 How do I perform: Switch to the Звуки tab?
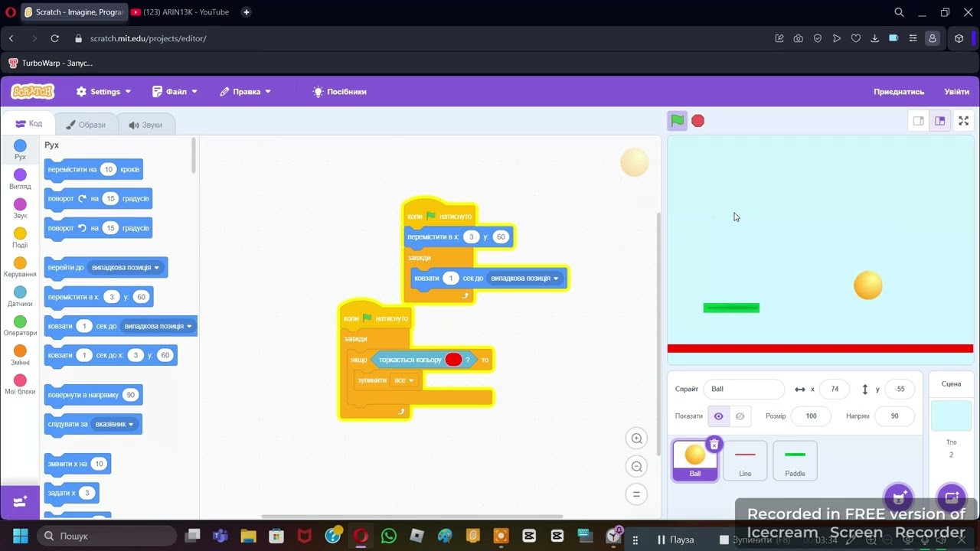[x=145, y=125]
